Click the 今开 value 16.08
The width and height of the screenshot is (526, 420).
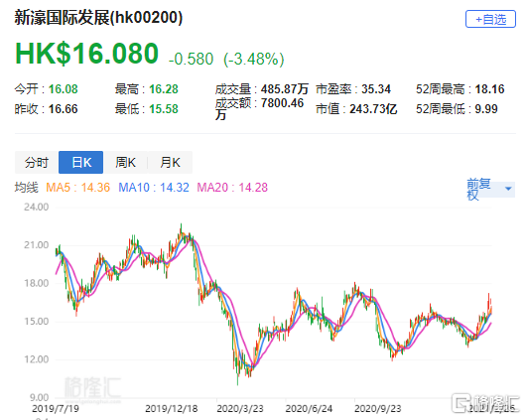click(64, 89)
